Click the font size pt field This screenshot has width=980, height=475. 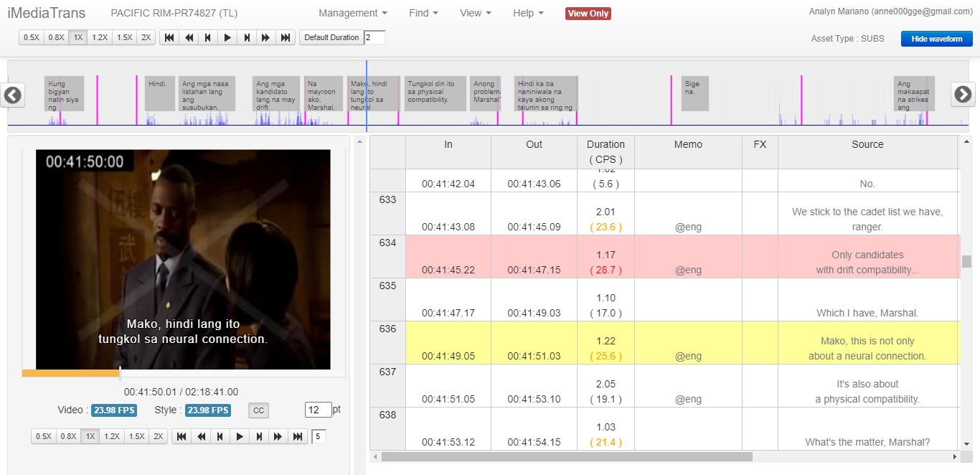pos(319,410)
